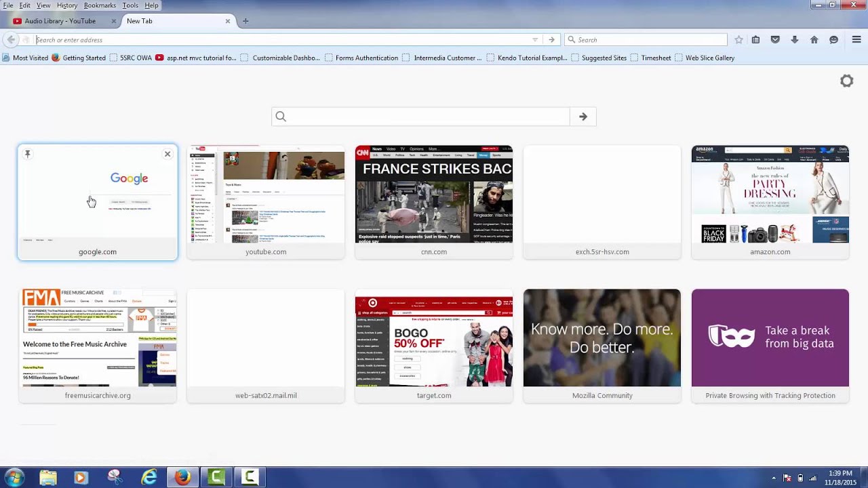Close the New Tab tab
The height and width of the screenshot is (488, 868).
228,21
